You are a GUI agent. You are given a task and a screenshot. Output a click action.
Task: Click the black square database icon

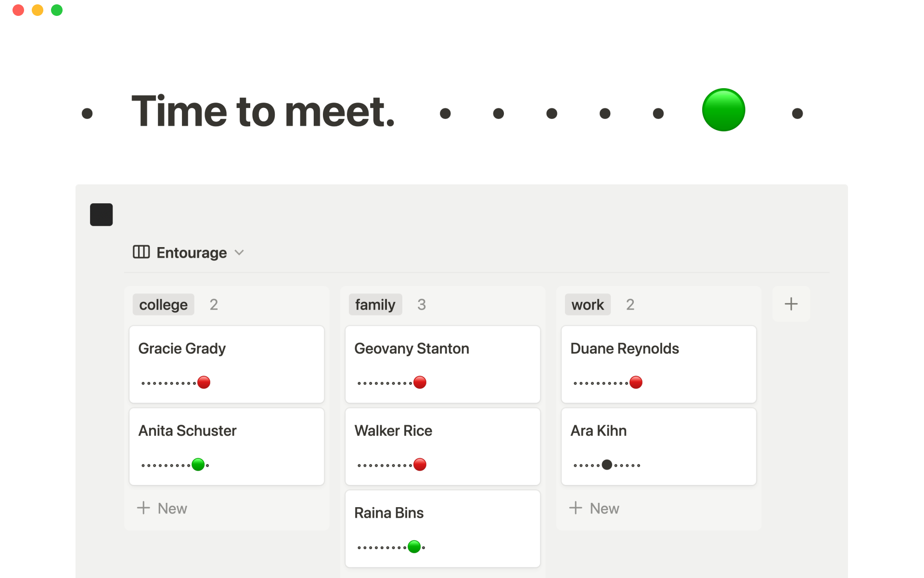click(101, 214)
